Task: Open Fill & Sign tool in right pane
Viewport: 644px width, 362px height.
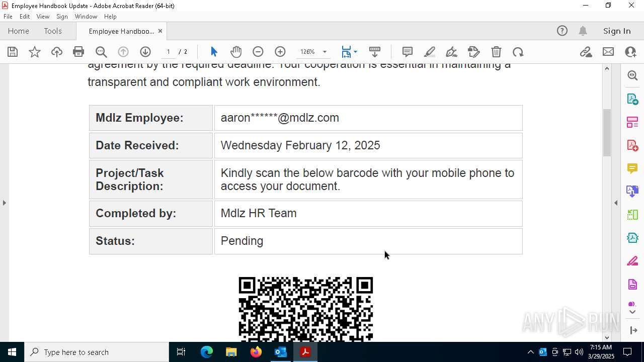Action: 632,261
